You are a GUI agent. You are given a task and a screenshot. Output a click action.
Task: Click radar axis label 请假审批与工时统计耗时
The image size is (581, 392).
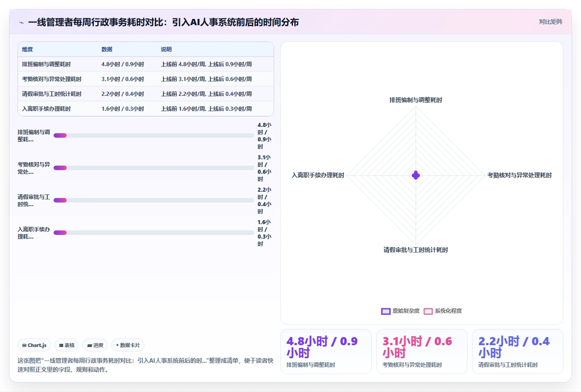coord(416,250)
